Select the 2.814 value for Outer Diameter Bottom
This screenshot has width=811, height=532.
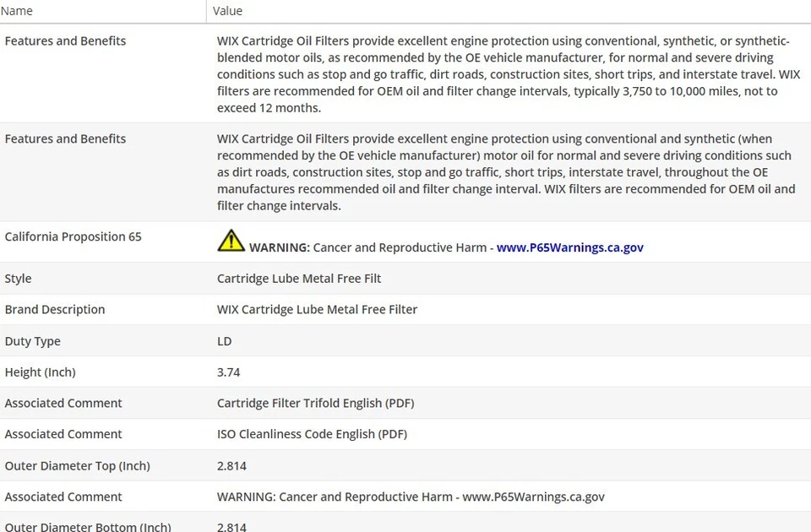click(x=231, y=527)
